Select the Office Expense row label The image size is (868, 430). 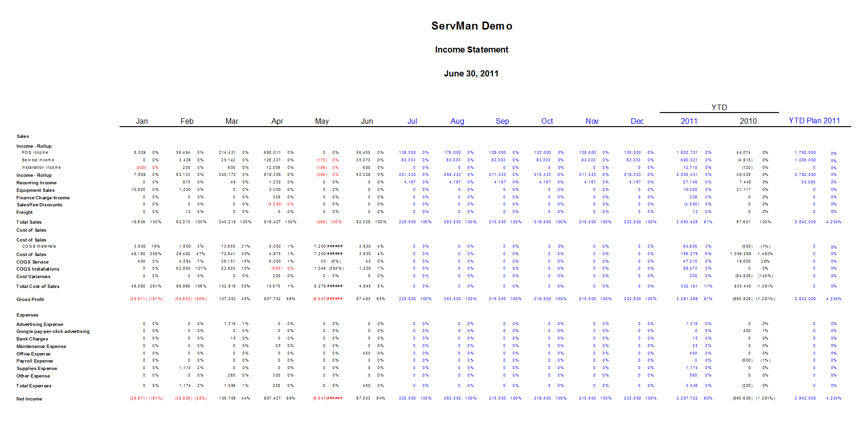pos(34,354)
